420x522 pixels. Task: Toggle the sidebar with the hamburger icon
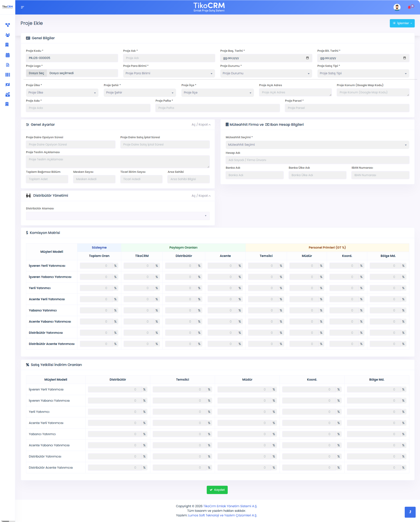(22, 7)
